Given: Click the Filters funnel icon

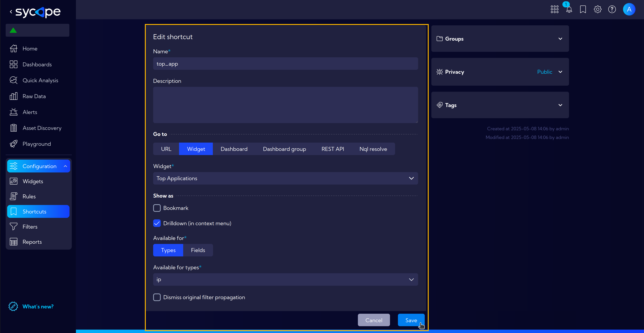Looking at the screenshot, I should pyautogui.click(x=13, y=227).
